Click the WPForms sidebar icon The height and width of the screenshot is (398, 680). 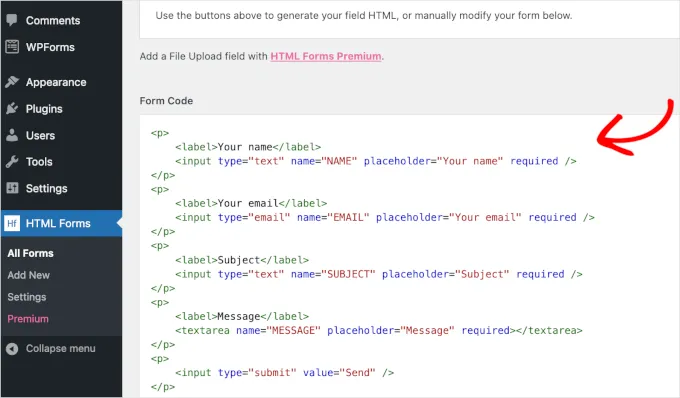click(x=12, y=47)
